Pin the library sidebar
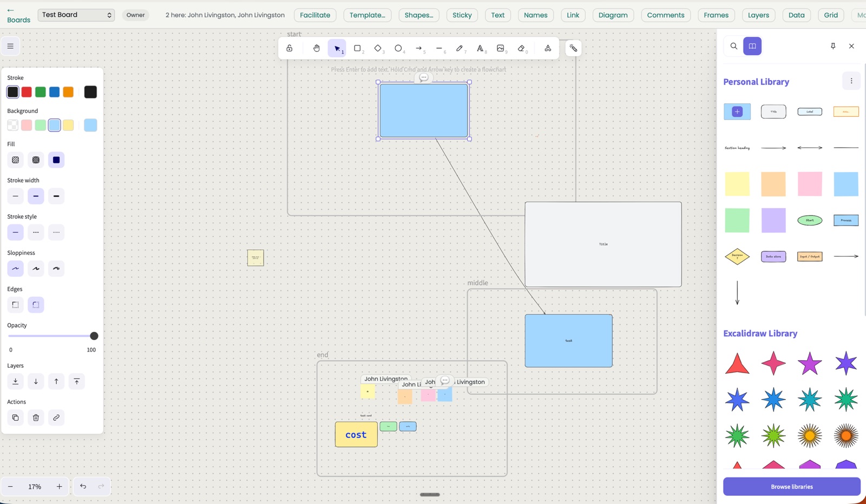This screenshot has width=866, height=504. [x=833, y=46]
